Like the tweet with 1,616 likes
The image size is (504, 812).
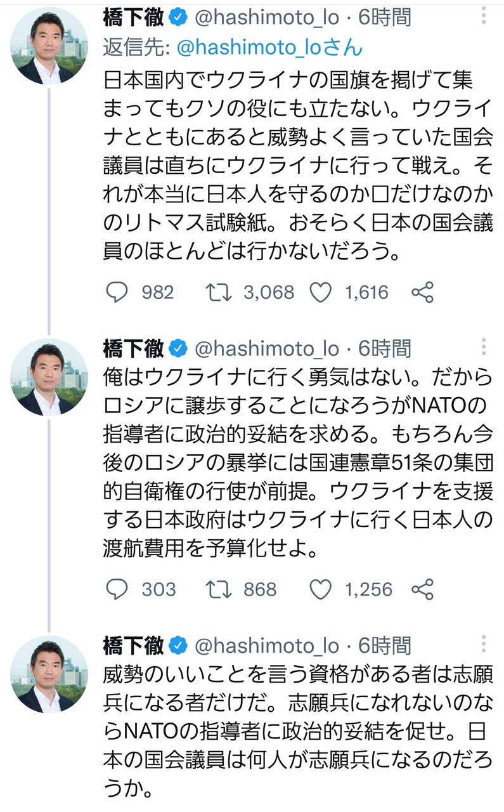tap(321, 292)
